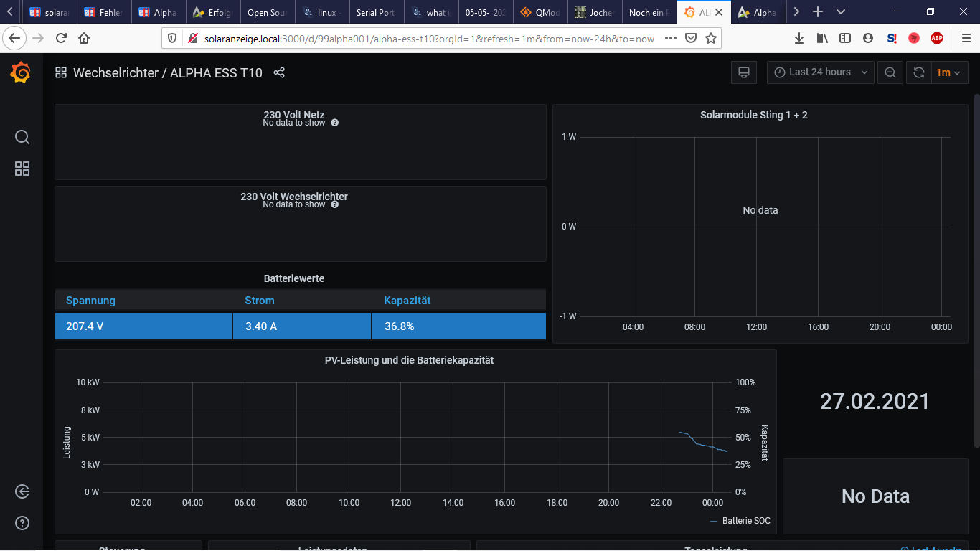The width and height of the screenshot is (980, 551).
Task: Open the browser downloads panel
Action: (x=800, y=38)
